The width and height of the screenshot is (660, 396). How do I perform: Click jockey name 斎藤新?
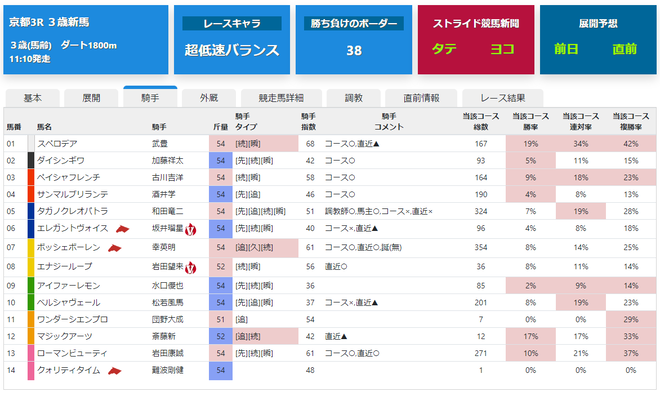[163, 336]
